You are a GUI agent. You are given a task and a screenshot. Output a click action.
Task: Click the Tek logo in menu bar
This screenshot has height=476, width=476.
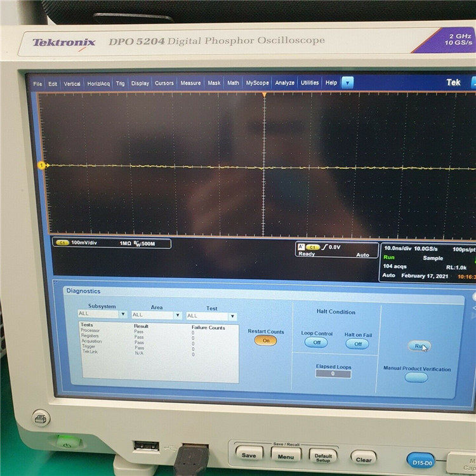453,83
